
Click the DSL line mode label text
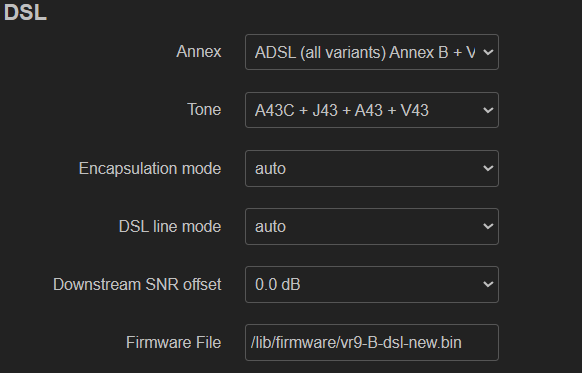click(170, 226)
